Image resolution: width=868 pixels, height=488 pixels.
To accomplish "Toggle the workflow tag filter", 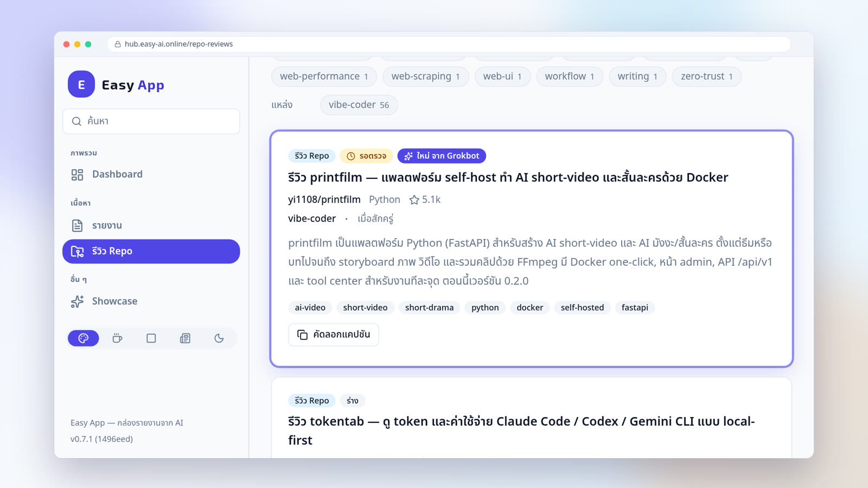I will (x=570, y=76).
